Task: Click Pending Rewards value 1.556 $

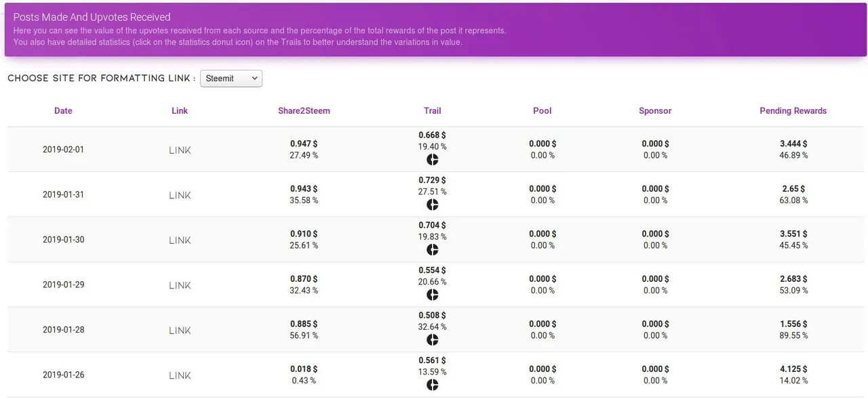Action: 793,324
